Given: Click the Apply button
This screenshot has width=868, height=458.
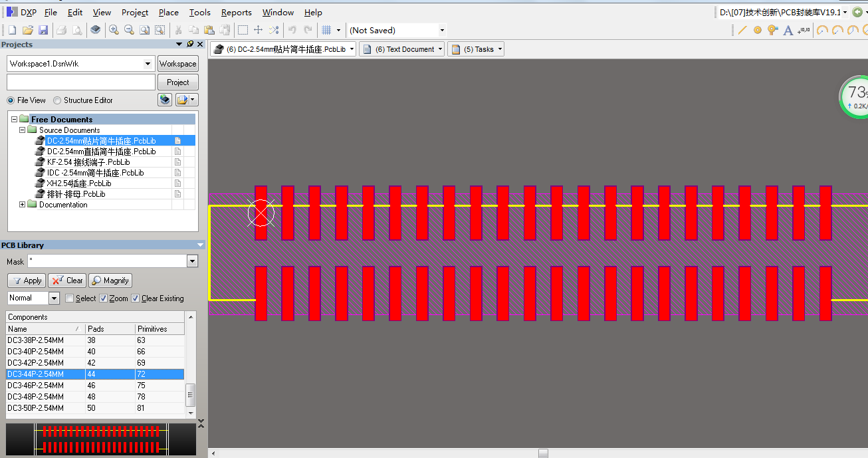Looking at the screenshot, I should (27, 281).
